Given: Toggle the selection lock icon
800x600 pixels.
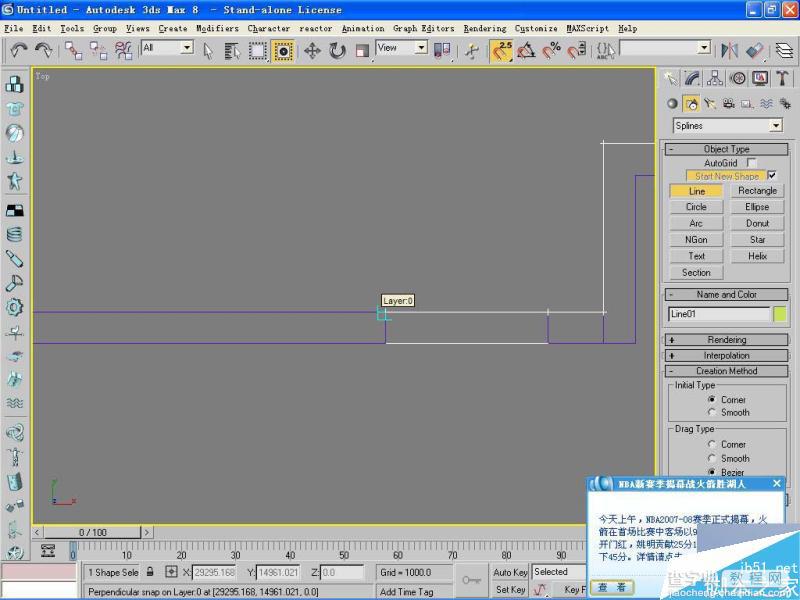Looking at the screenshot, I should [150, 572].
